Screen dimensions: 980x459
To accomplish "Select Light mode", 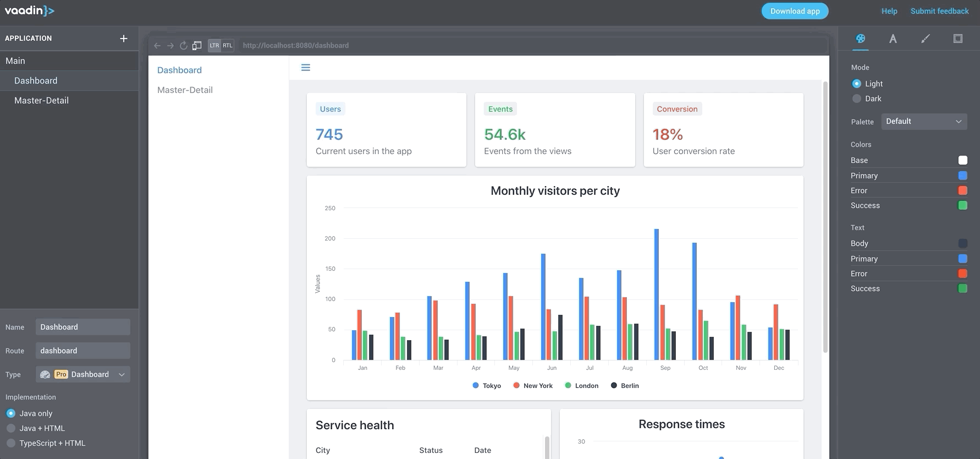I will click(x=857, y=84).
